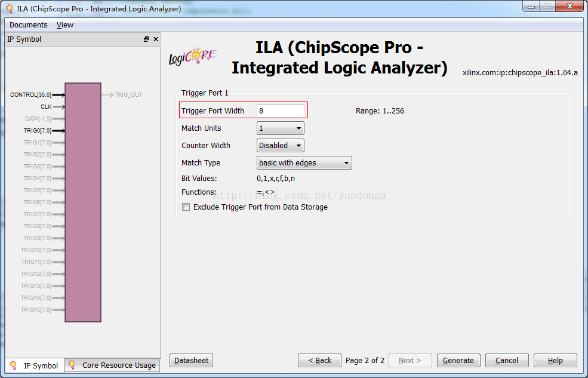The height and width of the screenshot is (378, 588).
Task: Click the Page 2 of 2 indicator
Action: pyautogui.click(x=365, y=360)
